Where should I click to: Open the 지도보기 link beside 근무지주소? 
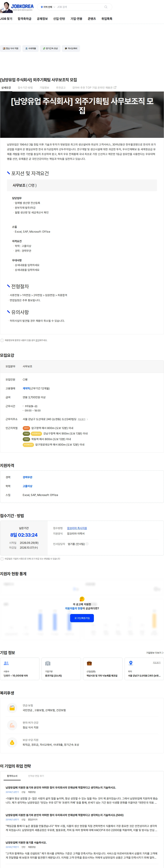click(x=81, y=419)
